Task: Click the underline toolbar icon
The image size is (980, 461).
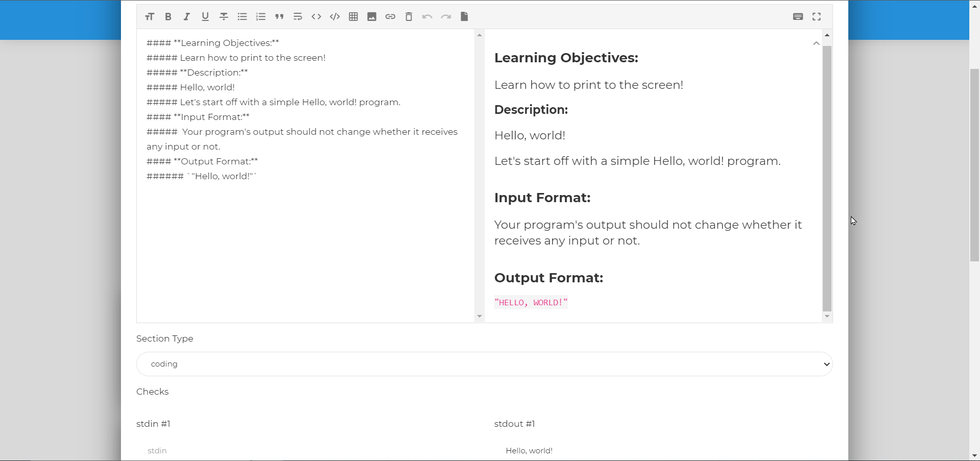Action: 205,17
